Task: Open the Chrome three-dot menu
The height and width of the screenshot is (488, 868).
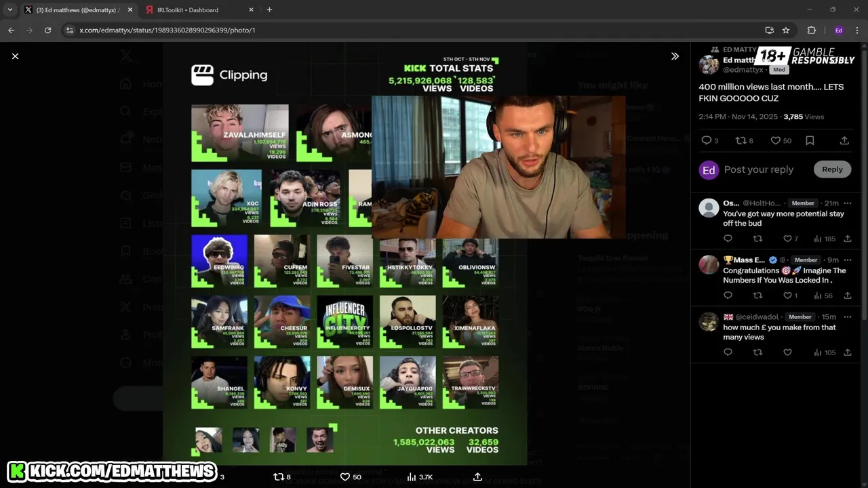Action: tap(858, 30)
